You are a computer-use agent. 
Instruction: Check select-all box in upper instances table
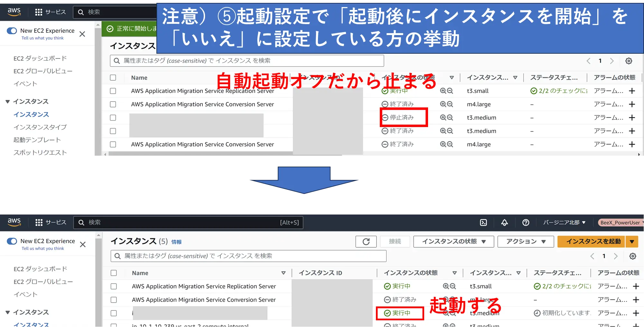(x=113, y=78)
